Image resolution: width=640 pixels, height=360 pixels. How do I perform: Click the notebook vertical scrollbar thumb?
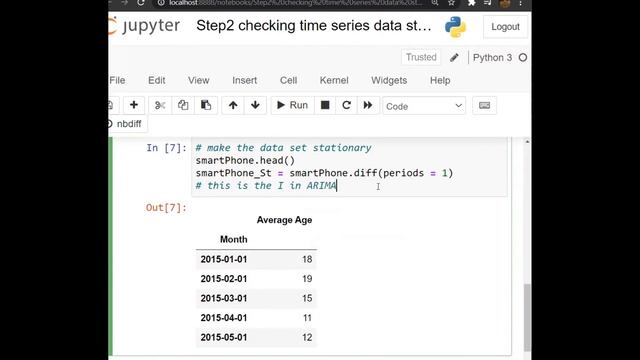point(527,317)
